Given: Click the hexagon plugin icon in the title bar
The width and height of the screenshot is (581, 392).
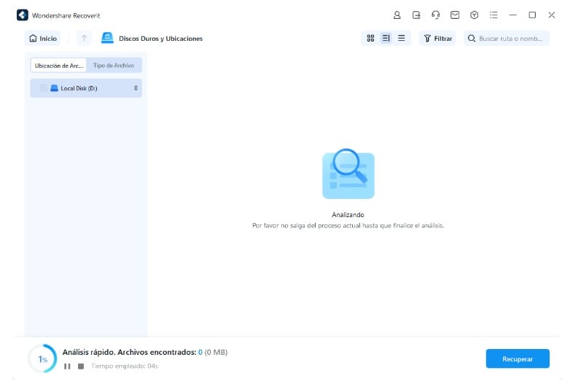Looking at the screenshot, I should pyautogui.click(x=474, y=15).
